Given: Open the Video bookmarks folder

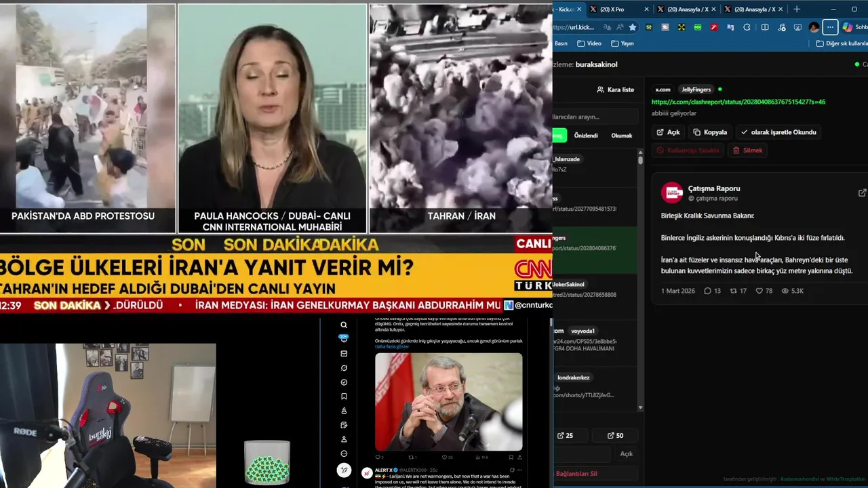Looking at the screenshot, I should coord(589,43).
